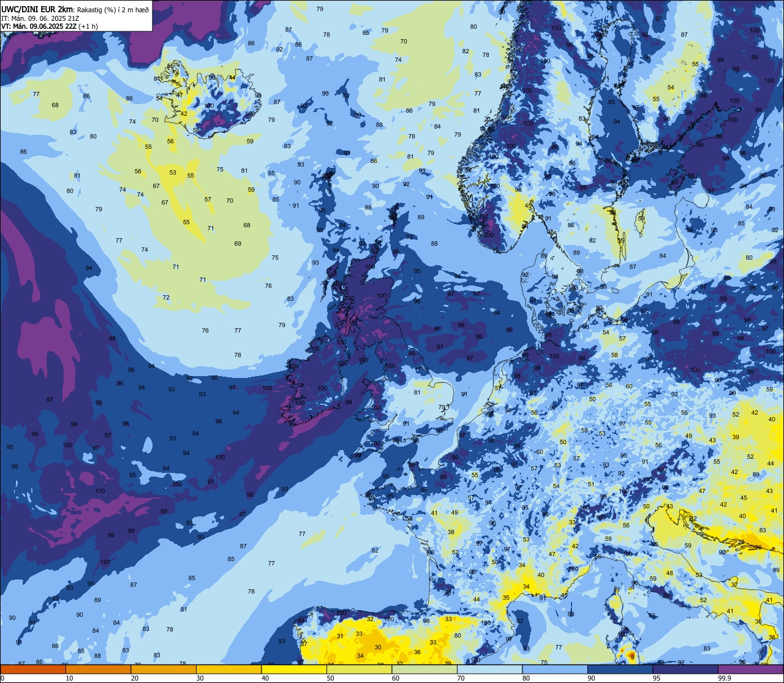Click the map value "72" over the Atlantic
The height and width of the screenshot is (683, 784).
coord(166,298)
